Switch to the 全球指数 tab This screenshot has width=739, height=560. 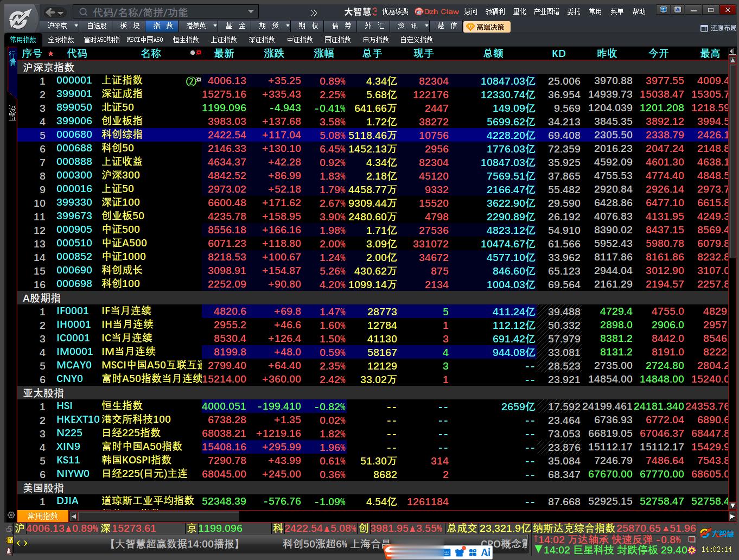click(x=61, y=40)
